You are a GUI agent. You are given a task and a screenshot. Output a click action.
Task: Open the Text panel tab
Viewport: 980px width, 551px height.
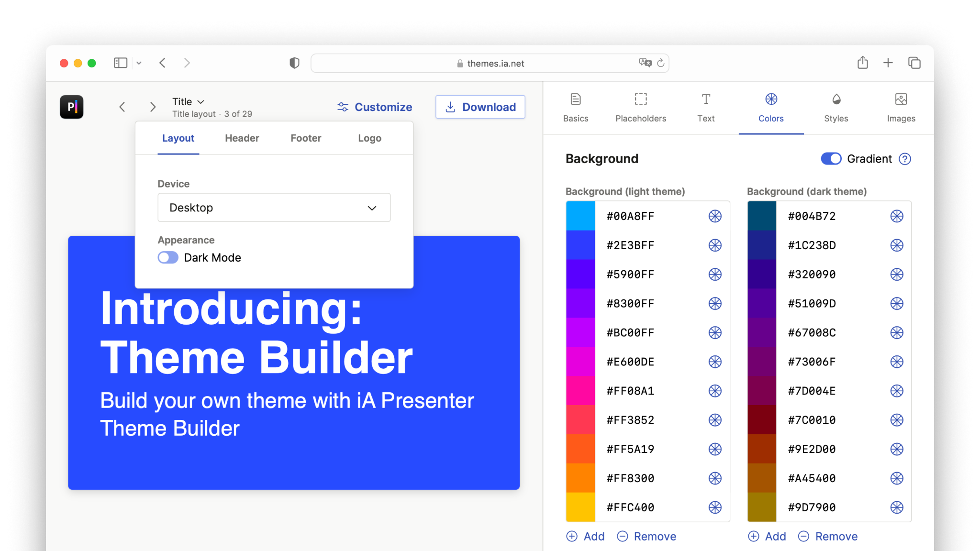706,108
